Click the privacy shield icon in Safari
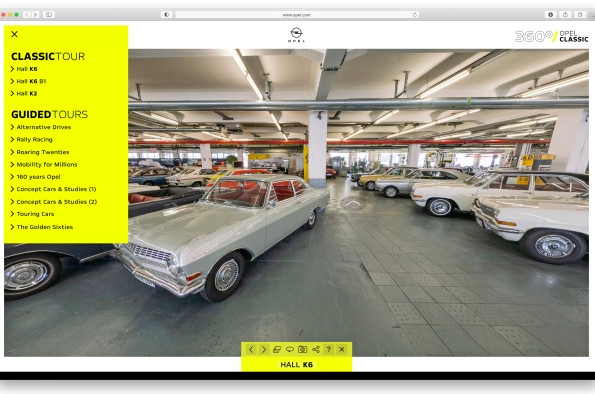This screenshot has width=595, height=394. (167, 15)
